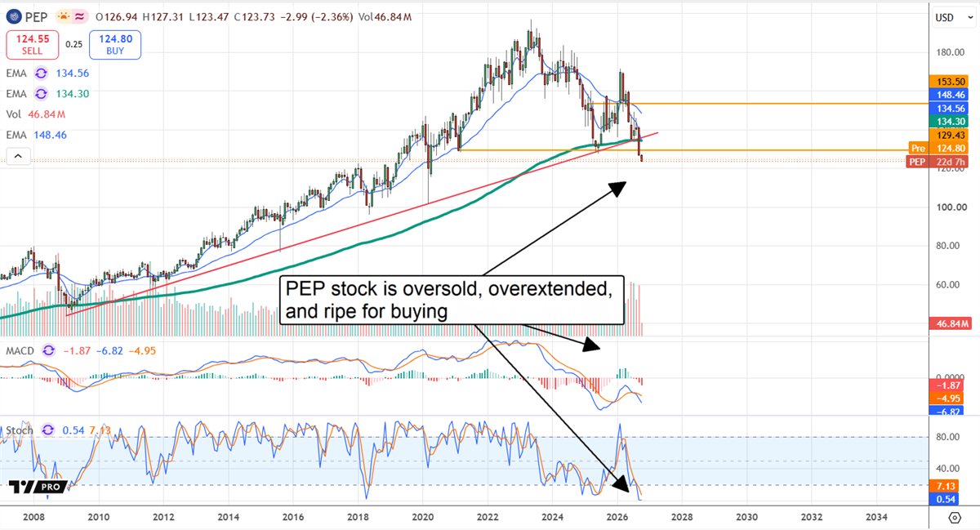
Task: Click the 2008 label on time axis
Action: [33, 518]
